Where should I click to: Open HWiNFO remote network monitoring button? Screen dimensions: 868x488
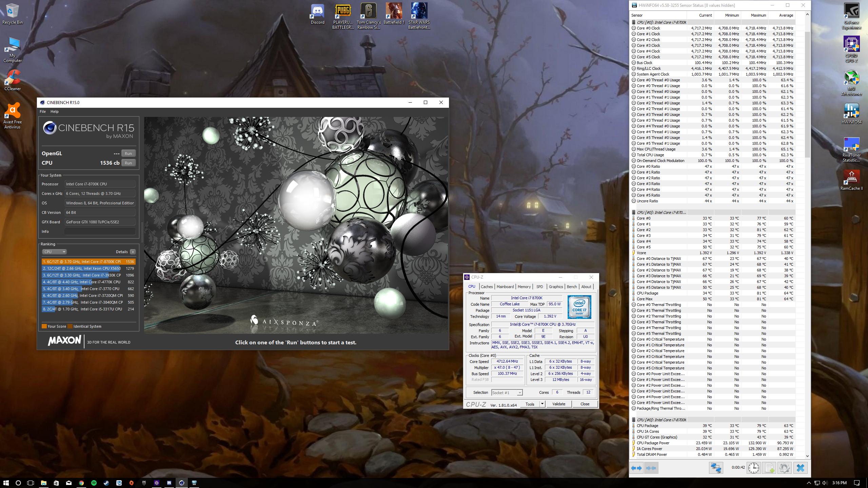716,468
